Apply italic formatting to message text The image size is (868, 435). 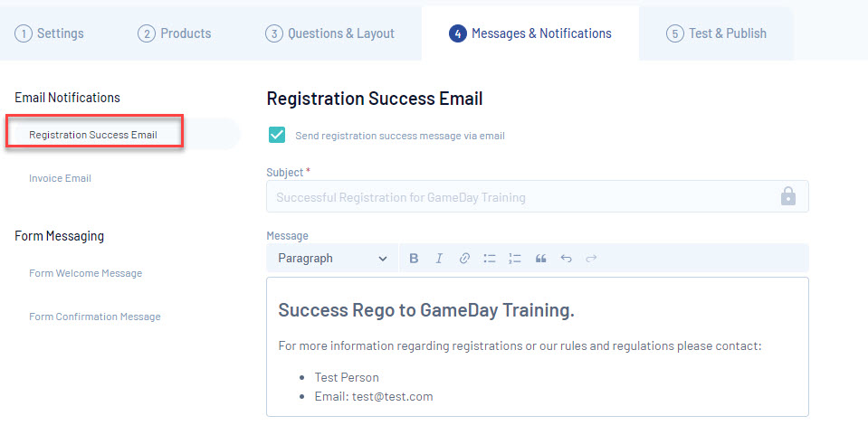[x=439, y=259]
